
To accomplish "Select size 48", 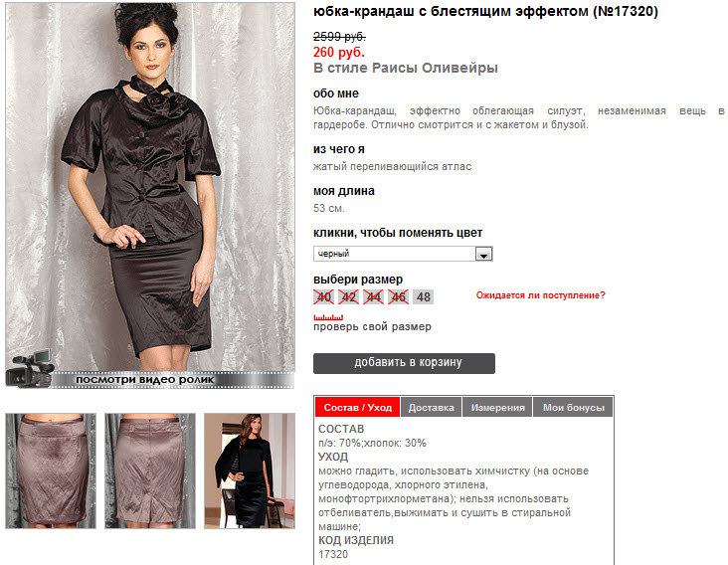I will pos(423,297).
